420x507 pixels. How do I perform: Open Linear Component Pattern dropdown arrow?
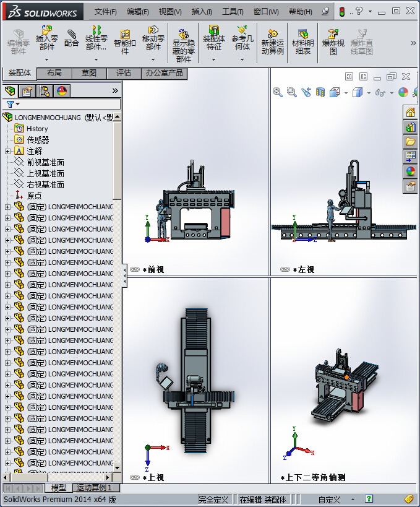[x=96, y=59]
